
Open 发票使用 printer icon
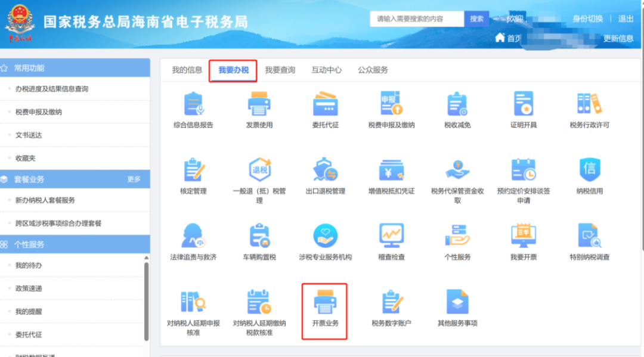coord(259,104)
